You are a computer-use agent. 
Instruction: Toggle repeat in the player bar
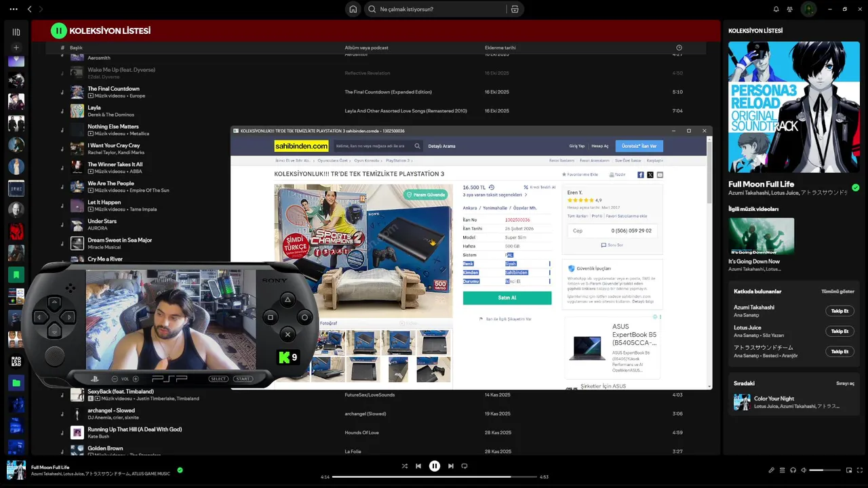click(465, 466)
